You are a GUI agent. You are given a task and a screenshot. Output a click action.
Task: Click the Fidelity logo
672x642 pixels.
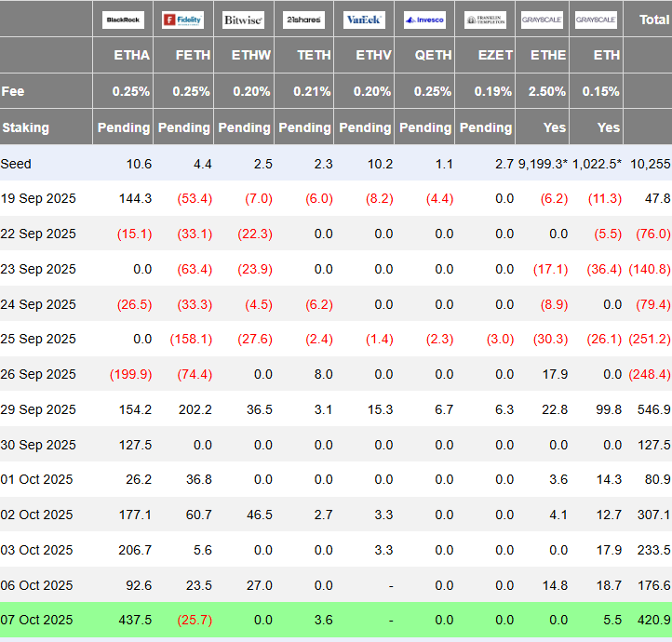182,20
